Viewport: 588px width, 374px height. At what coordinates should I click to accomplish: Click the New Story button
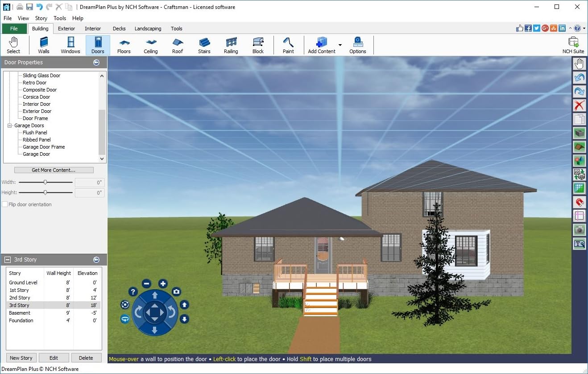click(x=21, y=357)
